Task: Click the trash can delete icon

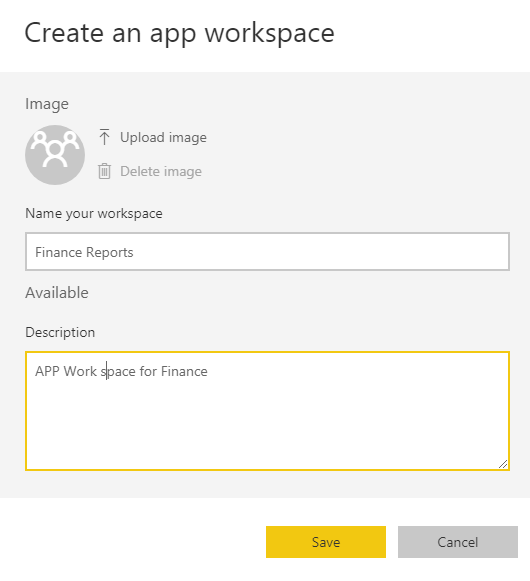Action: tap(105, 171)
